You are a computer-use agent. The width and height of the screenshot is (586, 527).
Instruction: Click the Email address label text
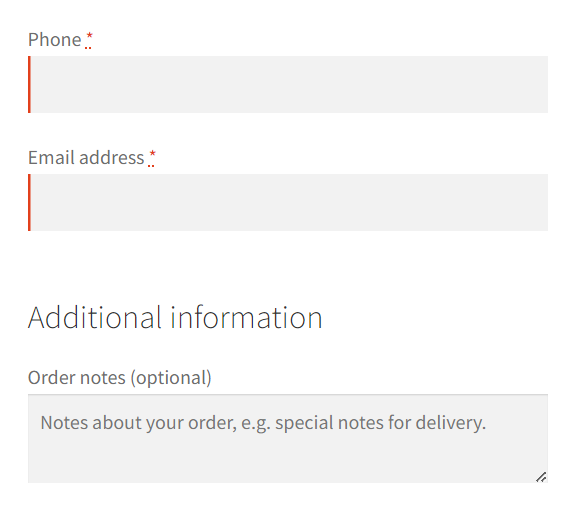(x=86, y=157)
